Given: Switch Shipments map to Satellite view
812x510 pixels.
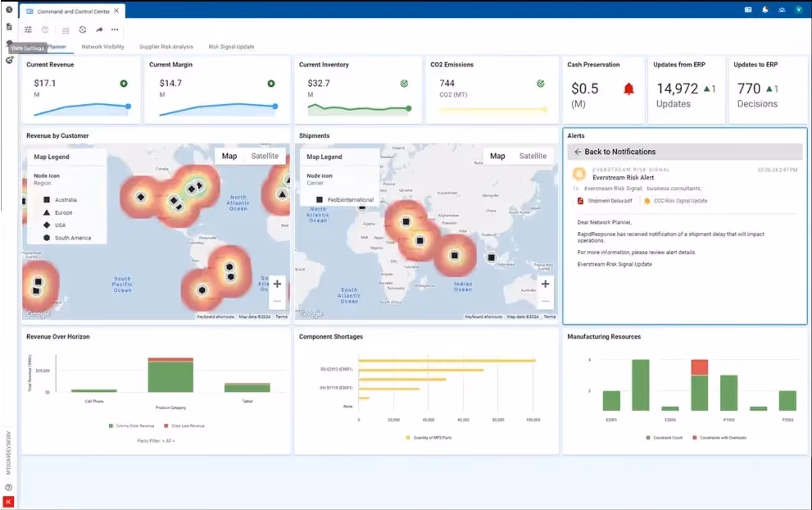Looking at the screenshot, I should (533, 156).
